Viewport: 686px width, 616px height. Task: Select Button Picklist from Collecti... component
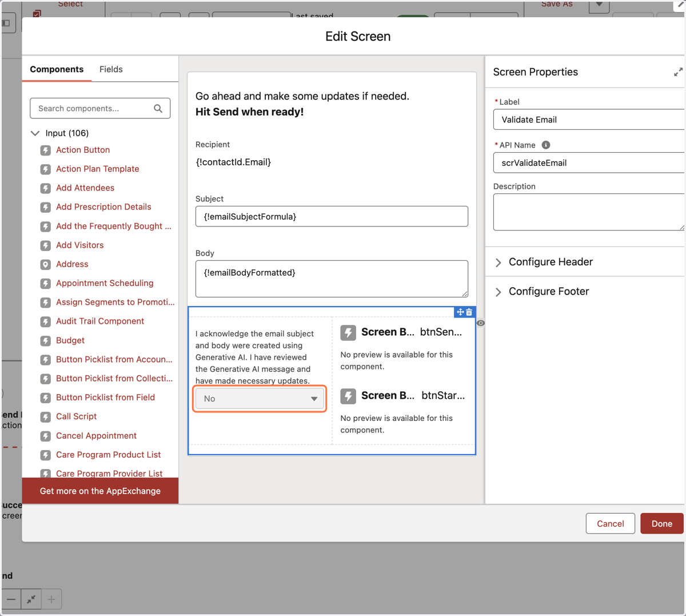point(114,379)
